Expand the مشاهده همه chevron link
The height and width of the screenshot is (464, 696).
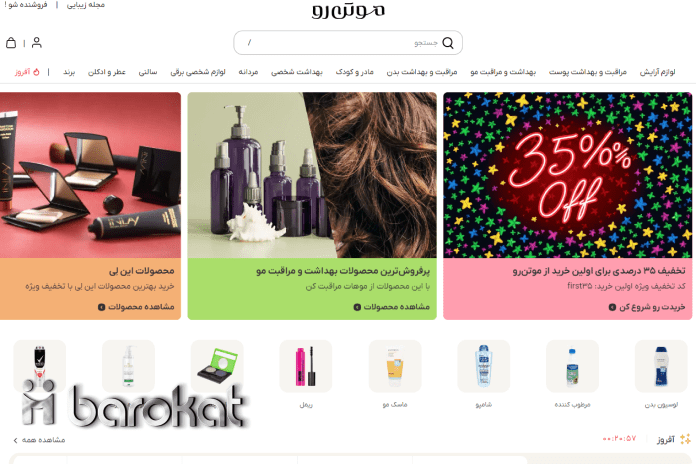[x=39, y=440]
